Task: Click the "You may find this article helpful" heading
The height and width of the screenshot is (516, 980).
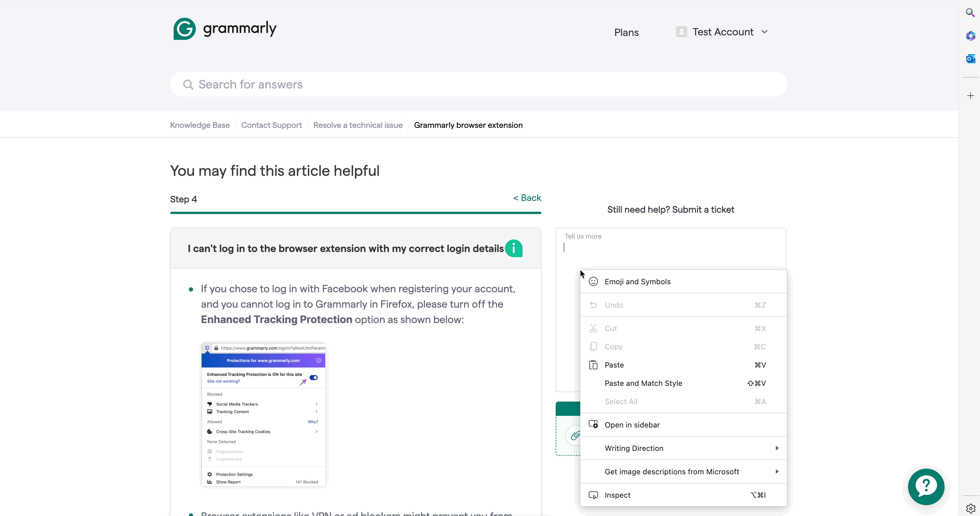Action: click(x=275, y=171)
